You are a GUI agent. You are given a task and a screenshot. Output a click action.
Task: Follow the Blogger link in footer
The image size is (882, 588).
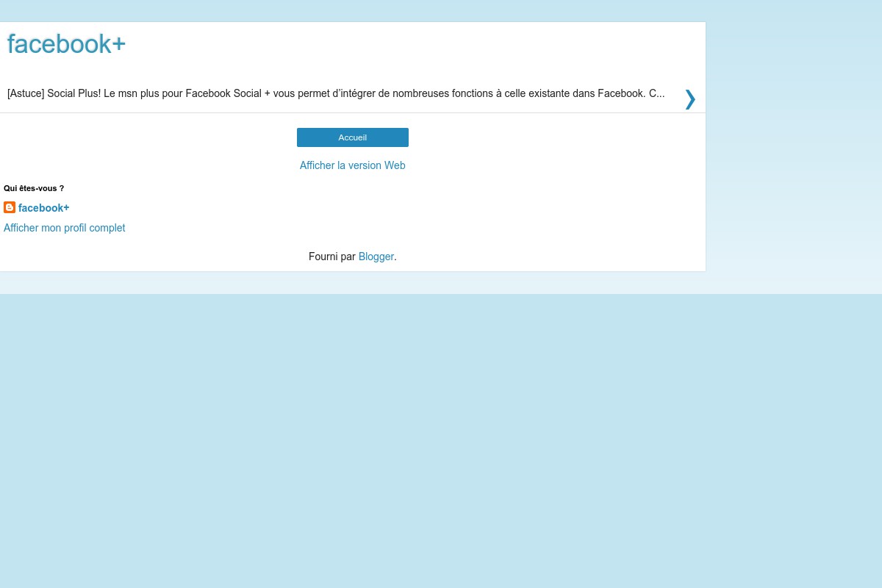click(376, 257)
